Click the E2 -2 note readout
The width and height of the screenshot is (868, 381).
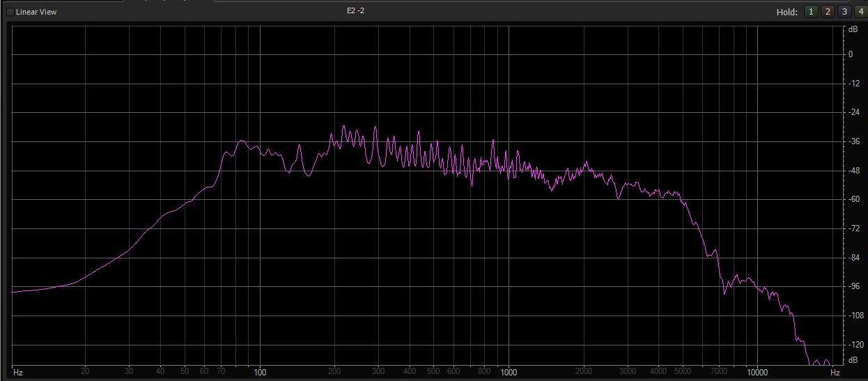pyautogui.click(x=355, y=11)
